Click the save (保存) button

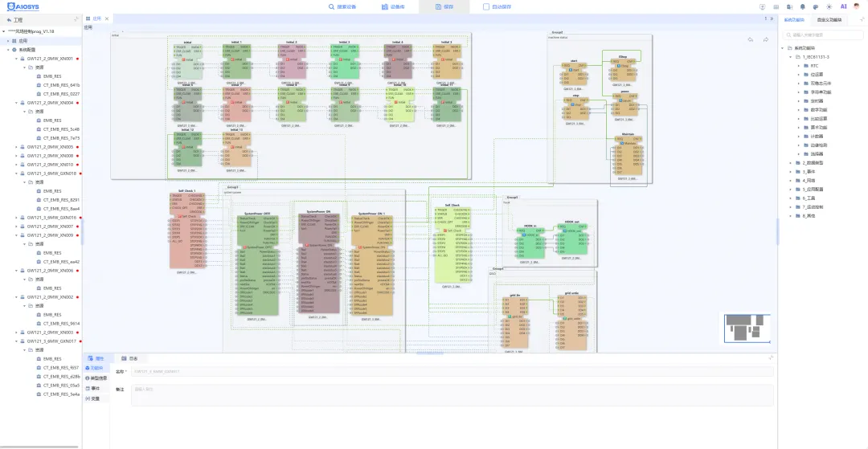444,6
